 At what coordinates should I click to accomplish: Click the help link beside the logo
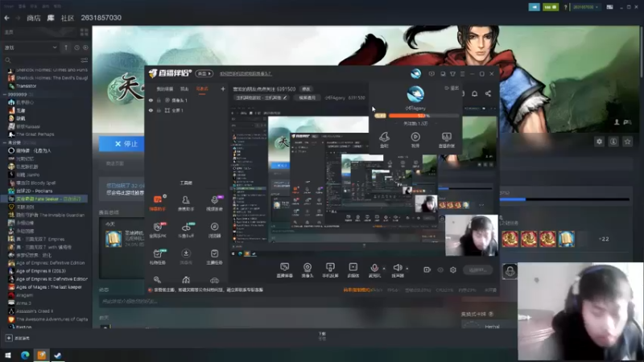[x=246, y=74]
